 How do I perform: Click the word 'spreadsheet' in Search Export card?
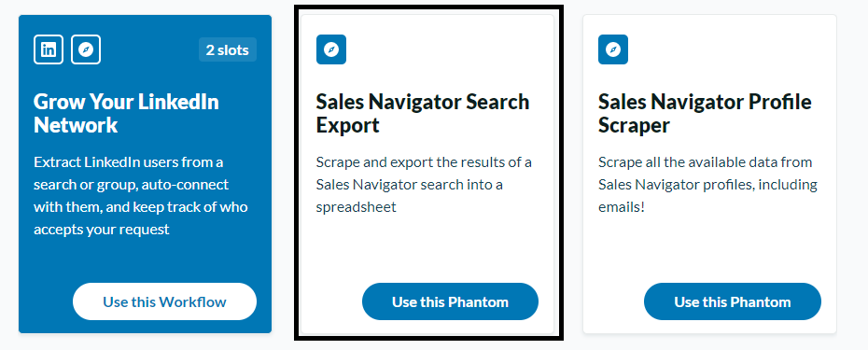coord(356,208)
